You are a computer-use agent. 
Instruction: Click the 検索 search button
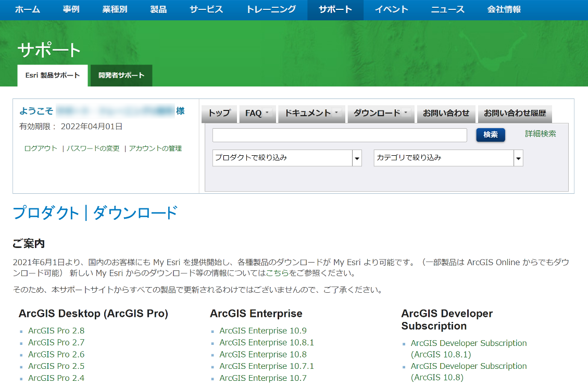pyautogui.click(x=491, y=135)
